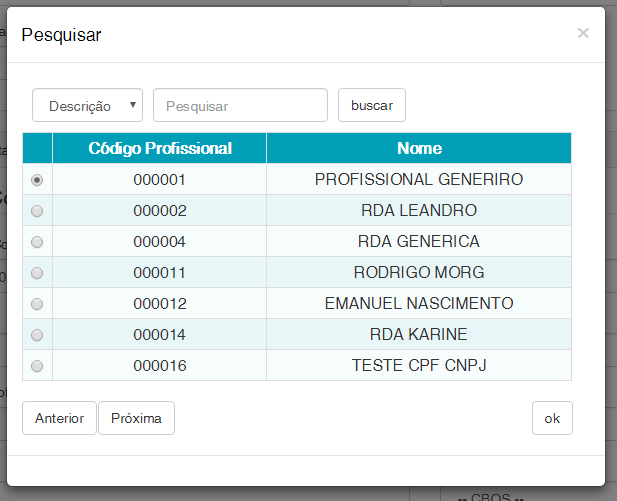Click the code cell 000004
Screen dimensions: 617x501
(x=160, y=242)
